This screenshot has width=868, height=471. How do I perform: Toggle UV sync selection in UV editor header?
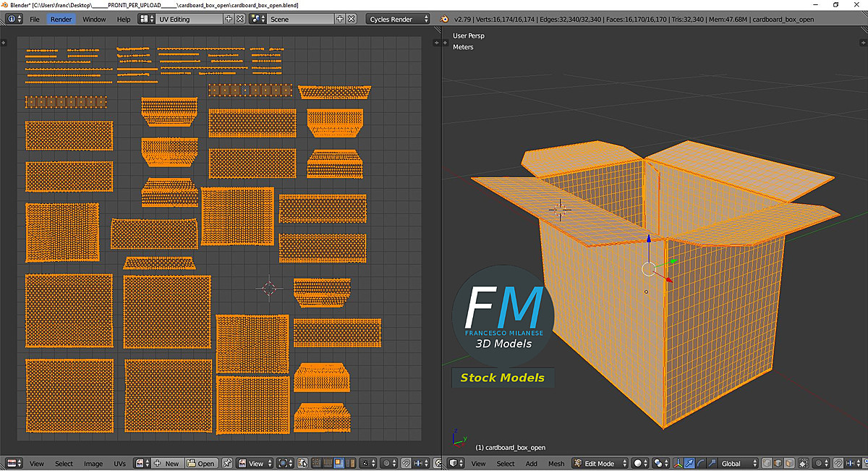coord(302,465)
